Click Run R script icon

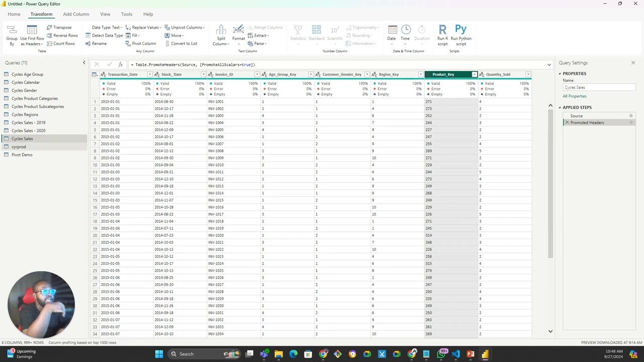442,30
